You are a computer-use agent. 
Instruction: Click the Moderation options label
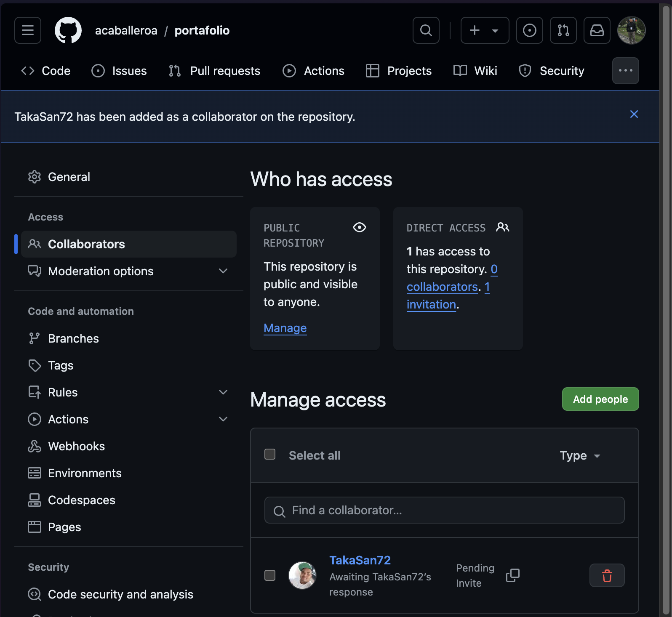[x=101, y=271]
